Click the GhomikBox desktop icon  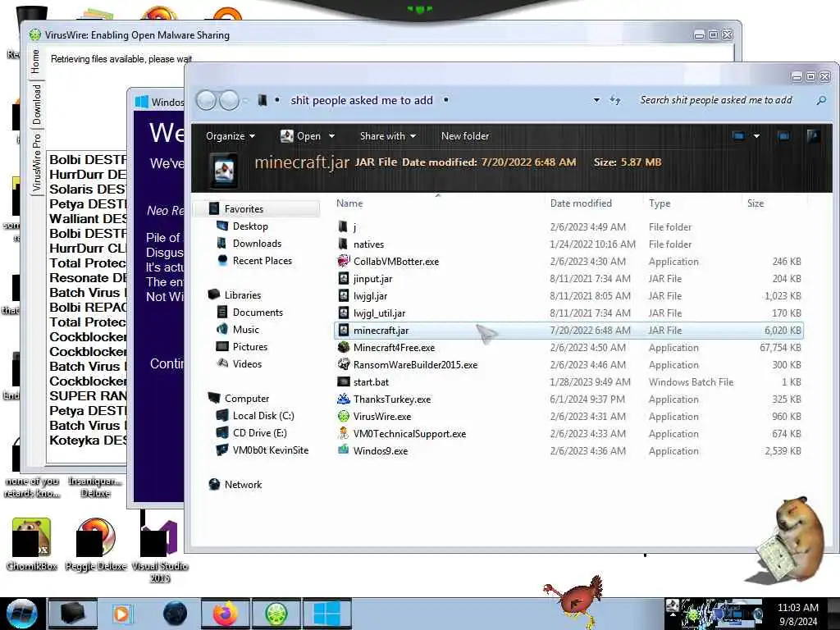[32, 537]
